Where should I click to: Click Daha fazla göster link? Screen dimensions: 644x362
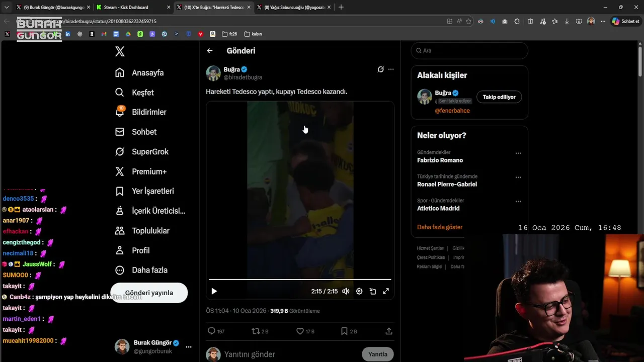[440, 227]
